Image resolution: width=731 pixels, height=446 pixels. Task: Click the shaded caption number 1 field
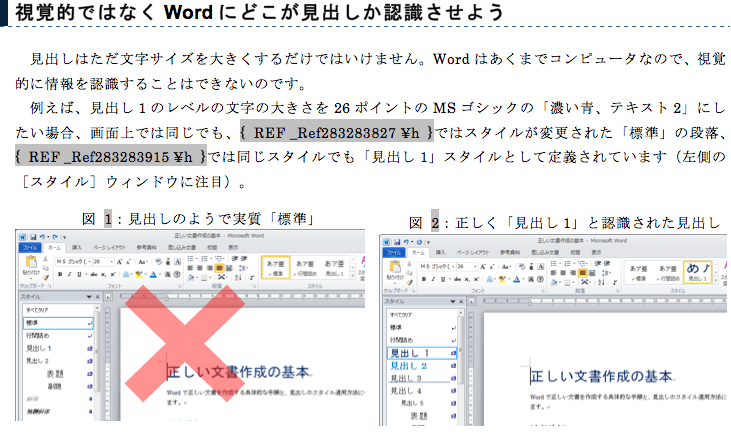108,219
